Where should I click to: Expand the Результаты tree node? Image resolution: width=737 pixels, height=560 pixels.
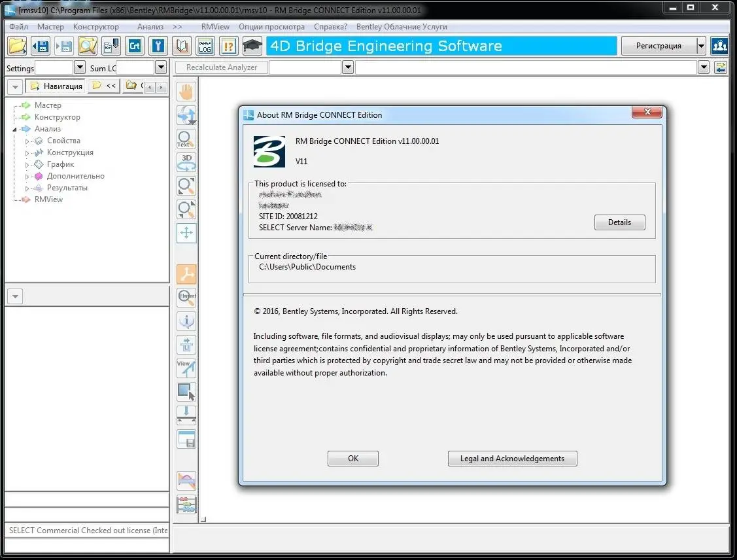(x=27, y=188)
